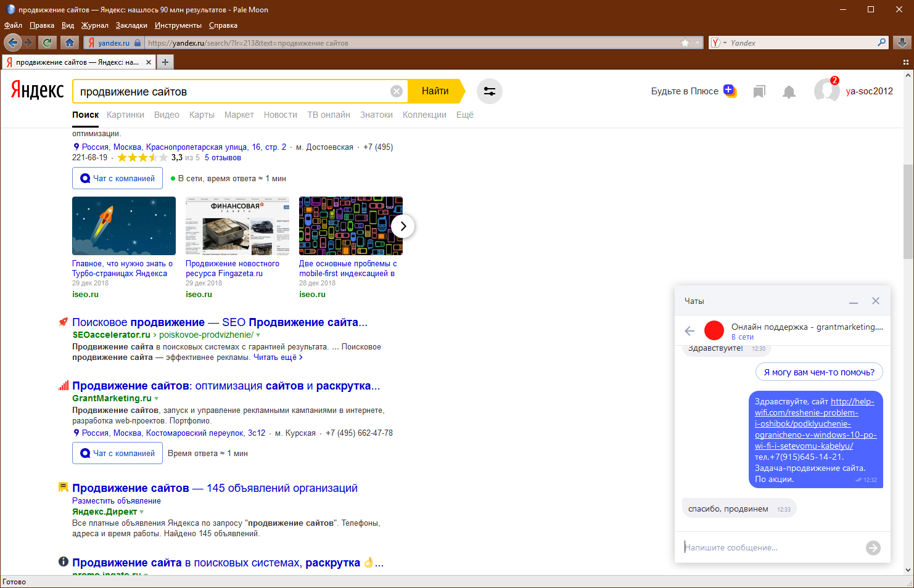Open the Закладки menu
914x588 pixels.
coord(131,25)
